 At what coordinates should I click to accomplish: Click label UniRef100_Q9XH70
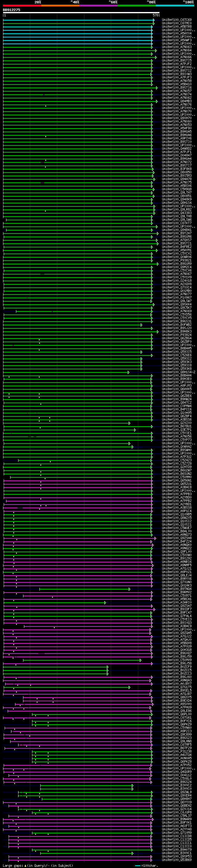(x=177, y=118)
